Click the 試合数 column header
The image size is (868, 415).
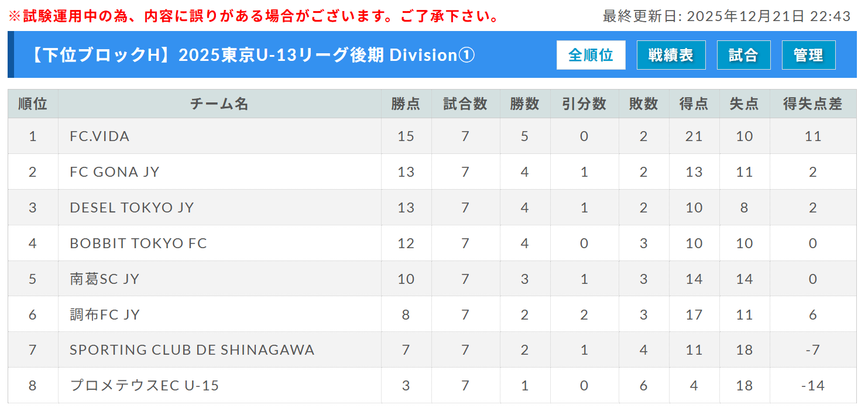465,104
